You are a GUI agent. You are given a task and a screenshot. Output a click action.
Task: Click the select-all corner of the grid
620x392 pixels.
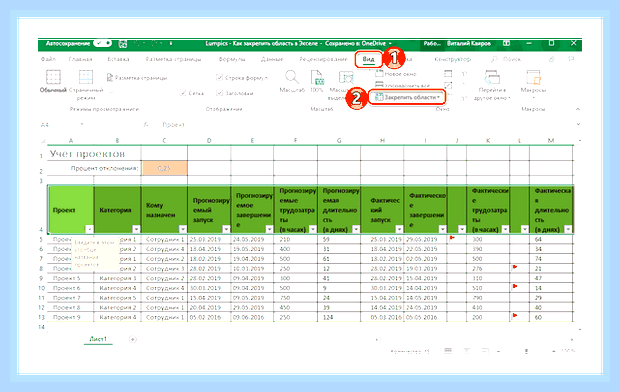click(43, 140)
